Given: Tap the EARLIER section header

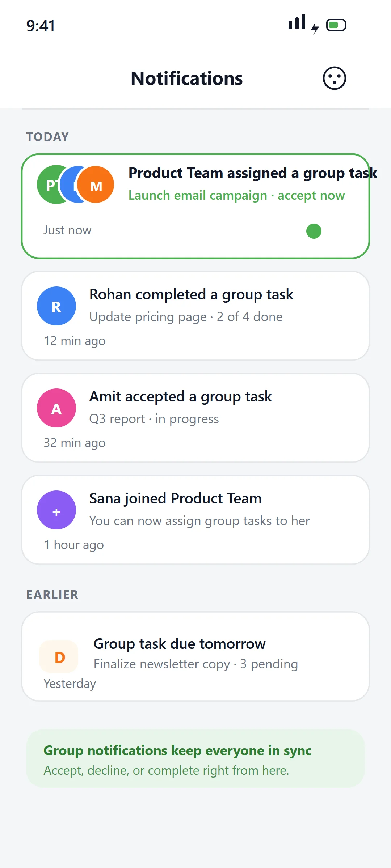Looking at the screenshot, I should (x=52, y=595).
